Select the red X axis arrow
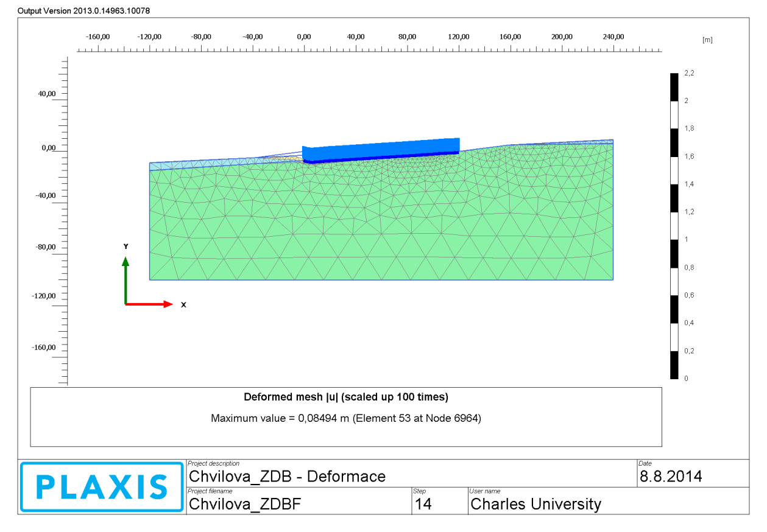767x532 pixels. point(149,304)
